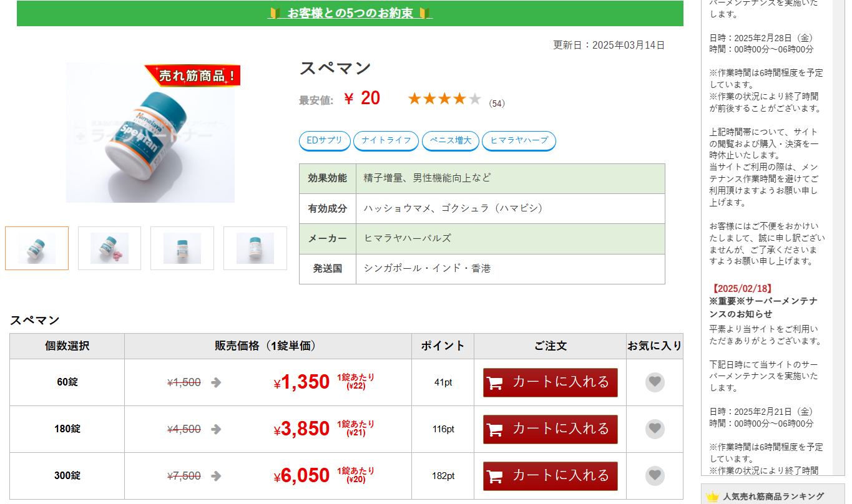Image resolution: width=852 pixels, height=504 pixels.
Task: Click the ※重要※サーバーメンテナンスのお知らせ heading
Action: tap(763, 308)
